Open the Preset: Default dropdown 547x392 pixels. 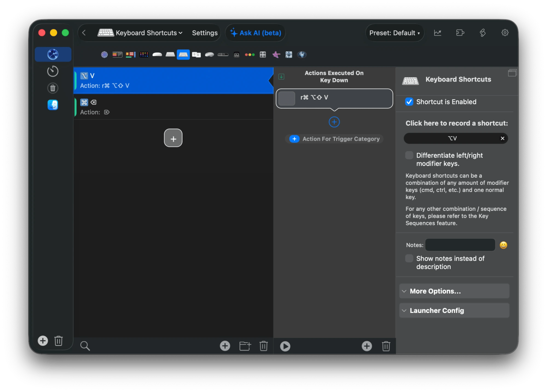pyautogui.click(x=395, y=33)
